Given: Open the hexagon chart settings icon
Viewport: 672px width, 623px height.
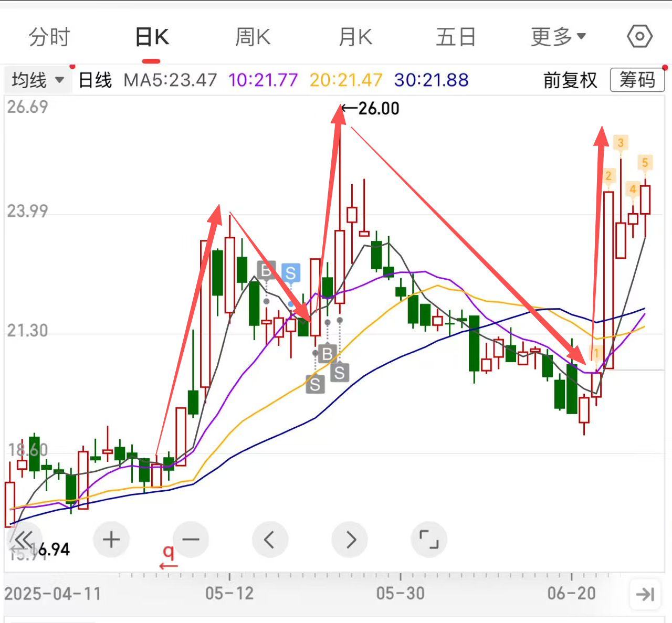Looking at the screenshot, I should [x=639, y=37].
